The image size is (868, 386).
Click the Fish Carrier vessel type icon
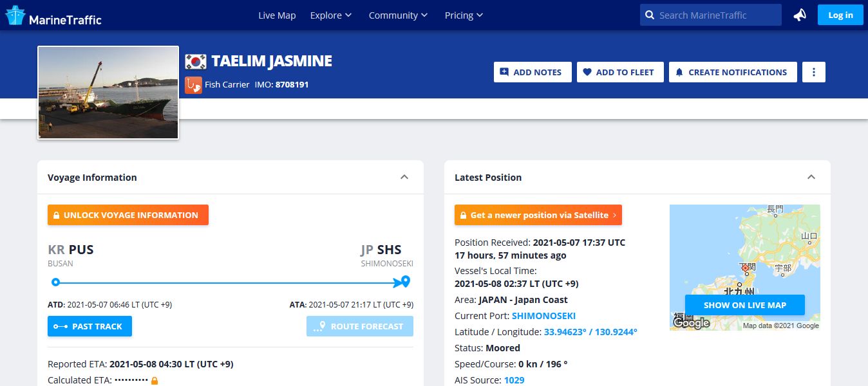click(193, 85)
